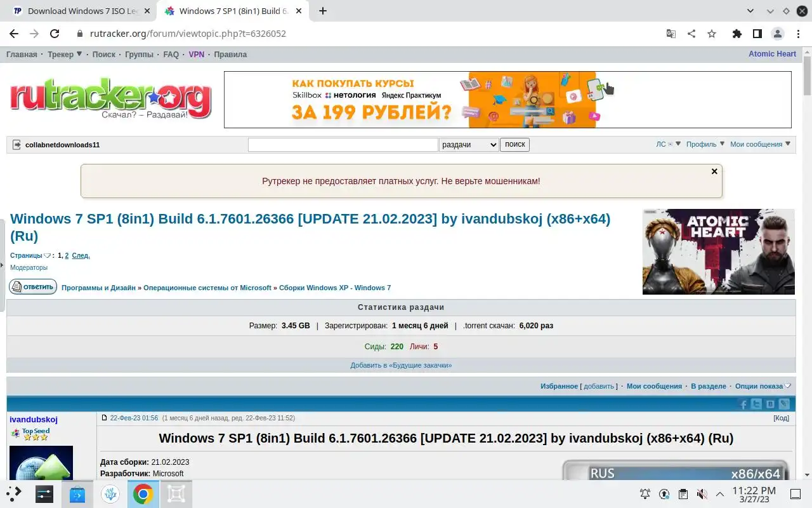Expand the Страницы page selector
The width and height of the screenshot is (812, 508).
point(30,255)
